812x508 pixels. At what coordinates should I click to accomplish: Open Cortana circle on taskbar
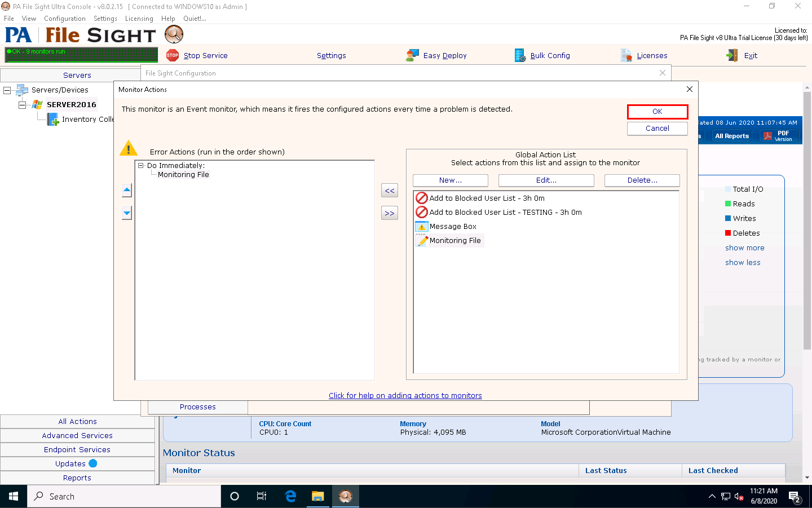[x=235, y=496]
